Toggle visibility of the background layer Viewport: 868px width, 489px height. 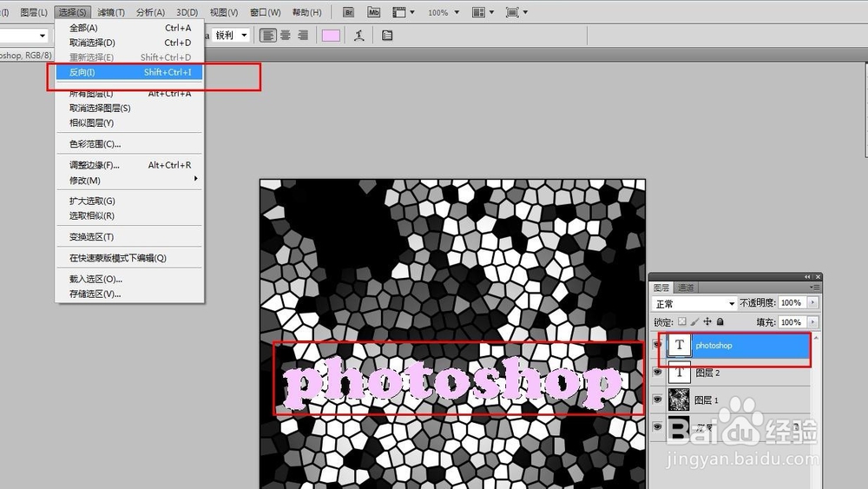coord(657,426)
